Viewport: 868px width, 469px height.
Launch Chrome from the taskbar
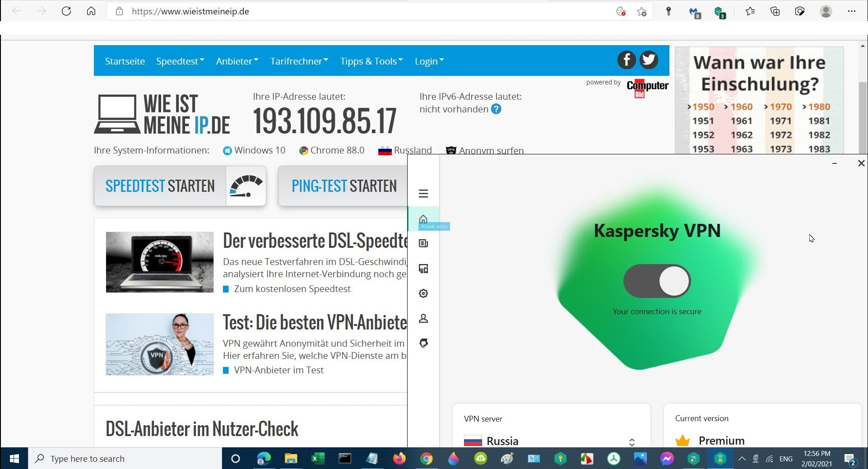point(426,459)
